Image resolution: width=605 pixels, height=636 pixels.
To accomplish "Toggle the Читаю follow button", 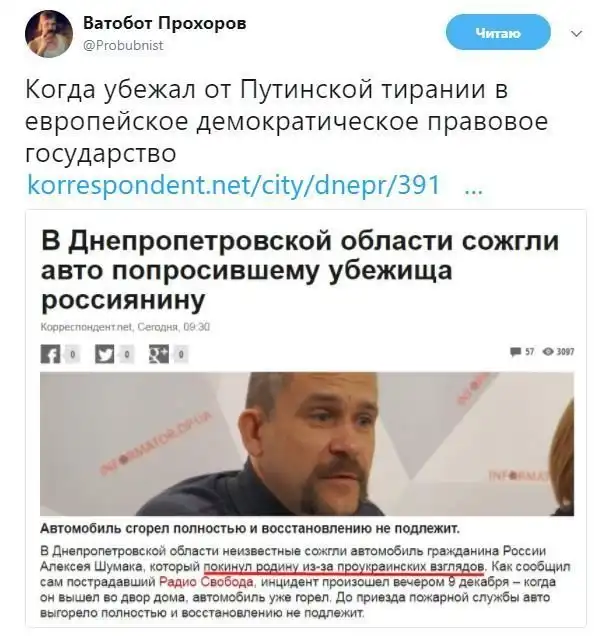I will click(498, 32).
